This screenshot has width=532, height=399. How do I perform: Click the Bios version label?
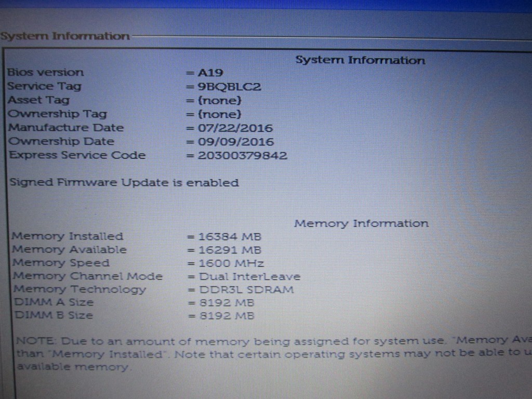pos(45,73)
